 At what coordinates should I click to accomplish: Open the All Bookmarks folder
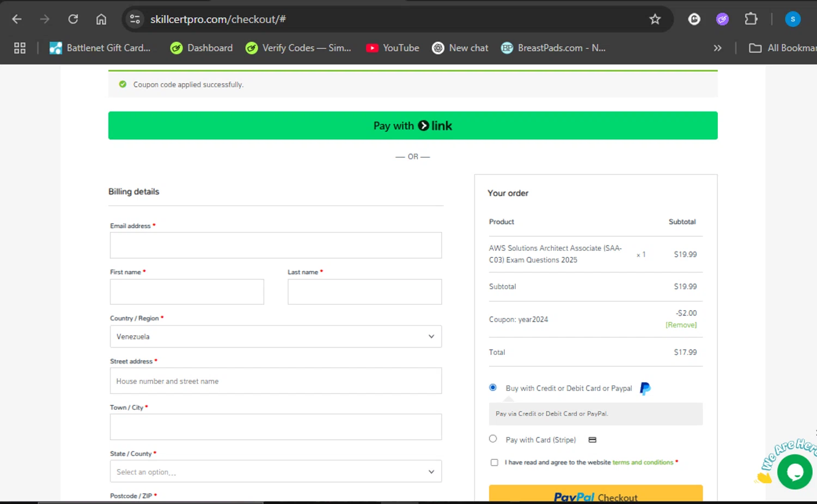(783, 48)
